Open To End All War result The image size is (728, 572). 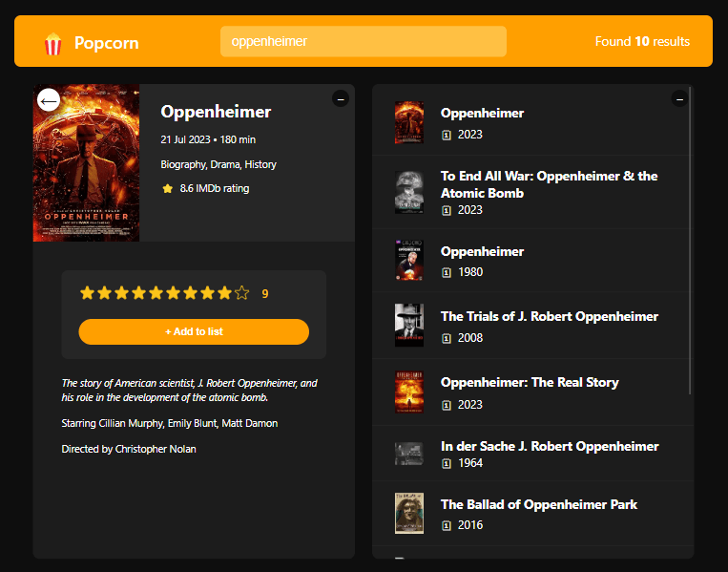click(531, 192)
